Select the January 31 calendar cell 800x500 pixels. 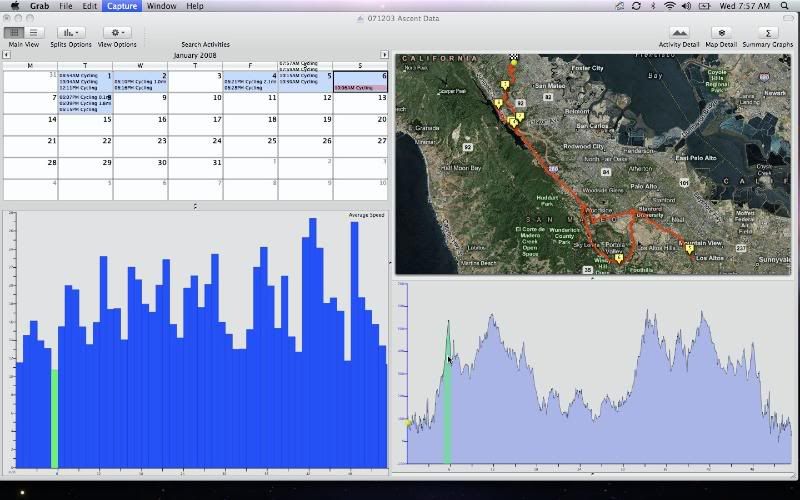pyautogui.click(x=195, y=168)
